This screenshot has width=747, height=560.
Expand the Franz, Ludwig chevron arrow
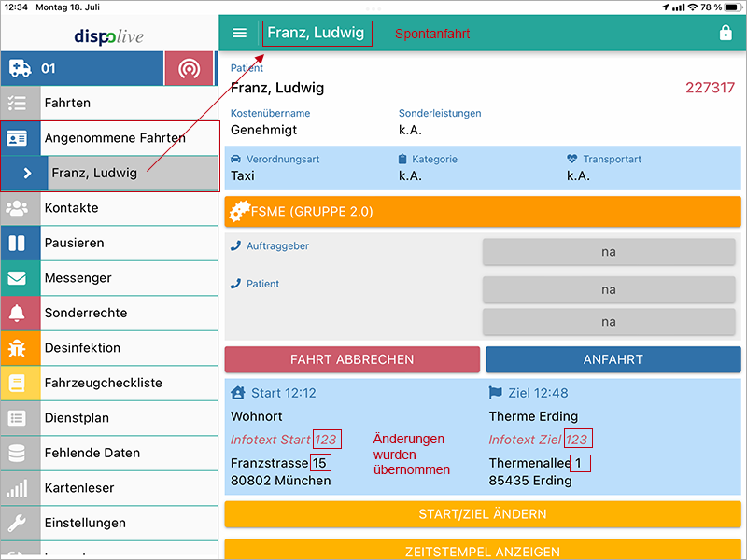[x=27, y=174]
